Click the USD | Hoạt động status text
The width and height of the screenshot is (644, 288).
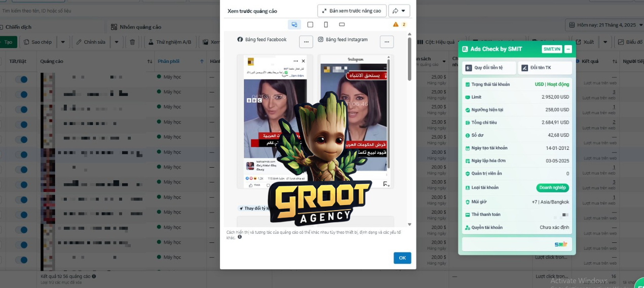552,85
